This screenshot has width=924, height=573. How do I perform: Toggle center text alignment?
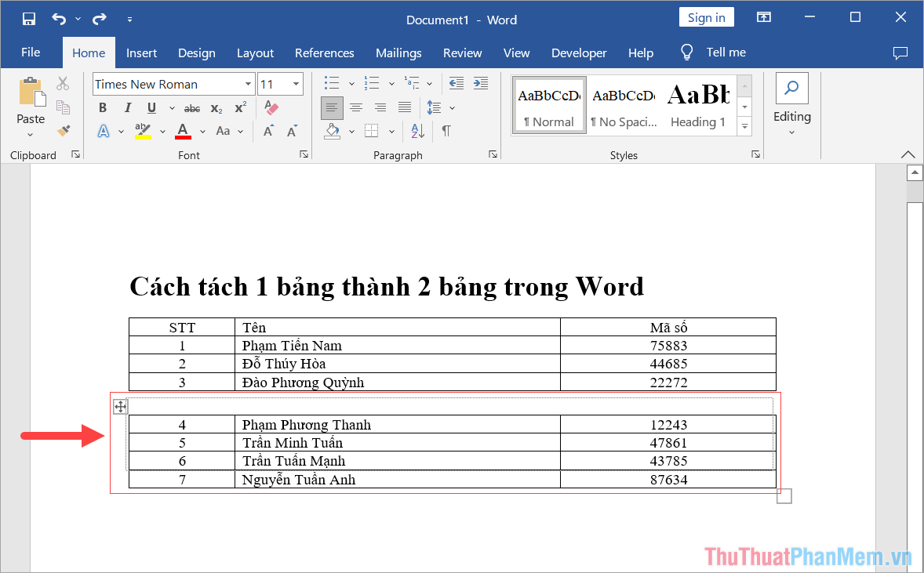(x=356, y=107)
